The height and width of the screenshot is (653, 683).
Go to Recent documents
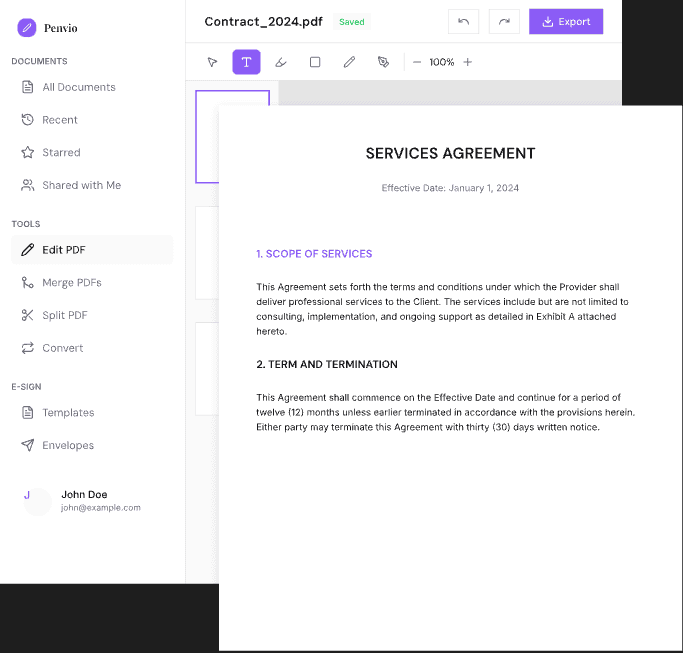click(60, 120)
